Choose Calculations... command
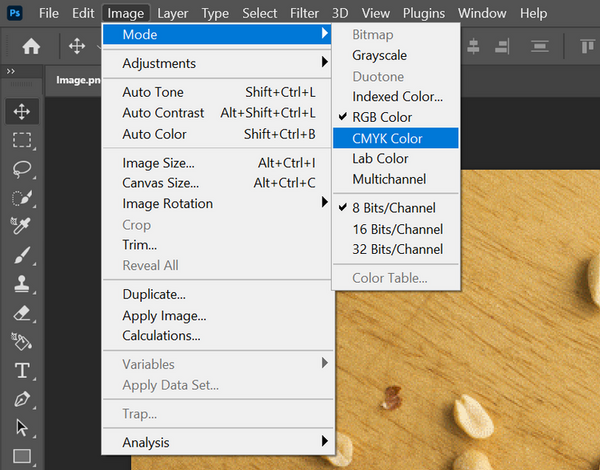Screen dimensions: 600x470 click(217, 336)
